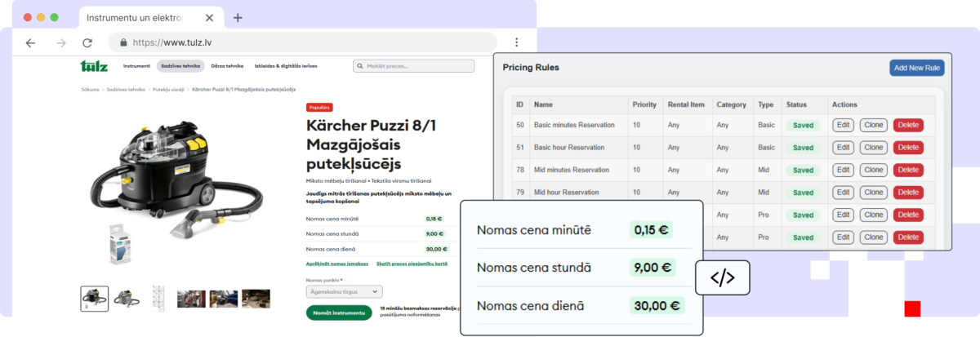Image resolution: width=980 pixels, height=337 pixels.
Task: Click the 9,00 € price in enlarged card
Action: click(653, 268)
